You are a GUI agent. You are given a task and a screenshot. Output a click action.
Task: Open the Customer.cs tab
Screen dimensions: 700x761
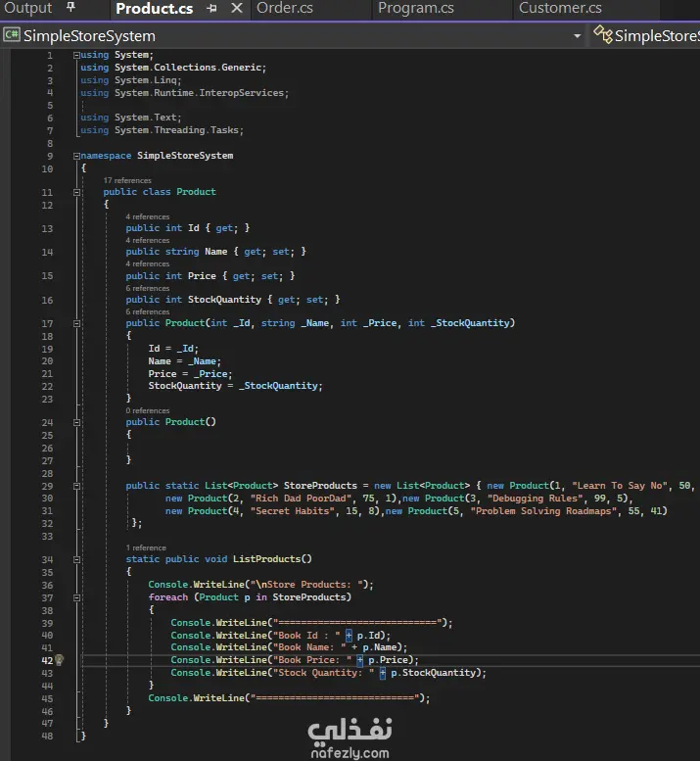pyautogui.click(x=560, y=8)
